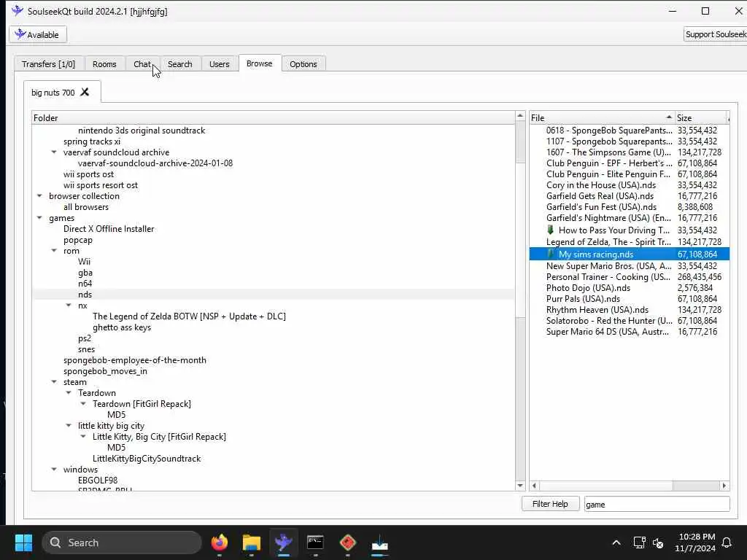Viewport: 747px width, 560px height.
Task: Collapse the windows folder
Action: point(54,470)
